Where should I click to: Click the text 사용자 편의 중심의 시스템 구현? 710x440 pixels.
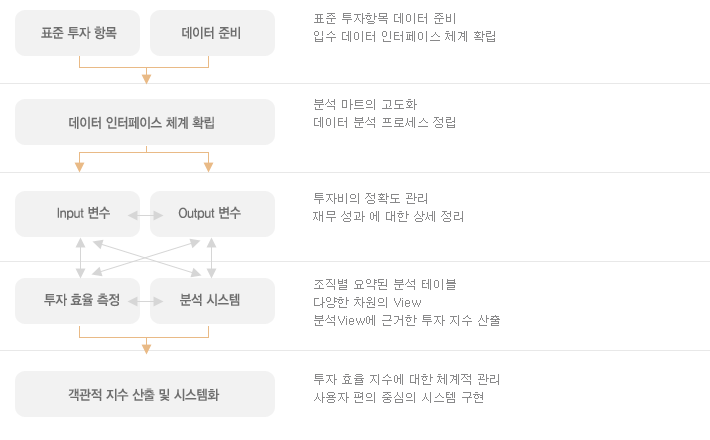[398, 397]
